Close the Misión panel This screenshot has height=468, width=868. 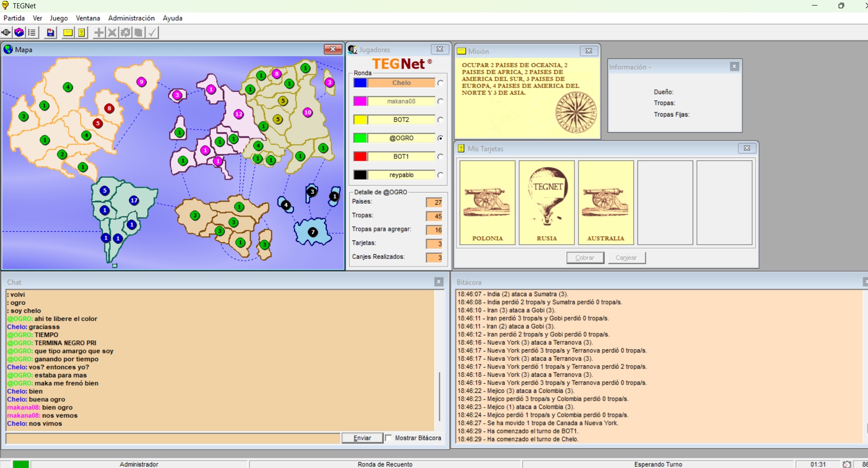(x=589, y=51)
